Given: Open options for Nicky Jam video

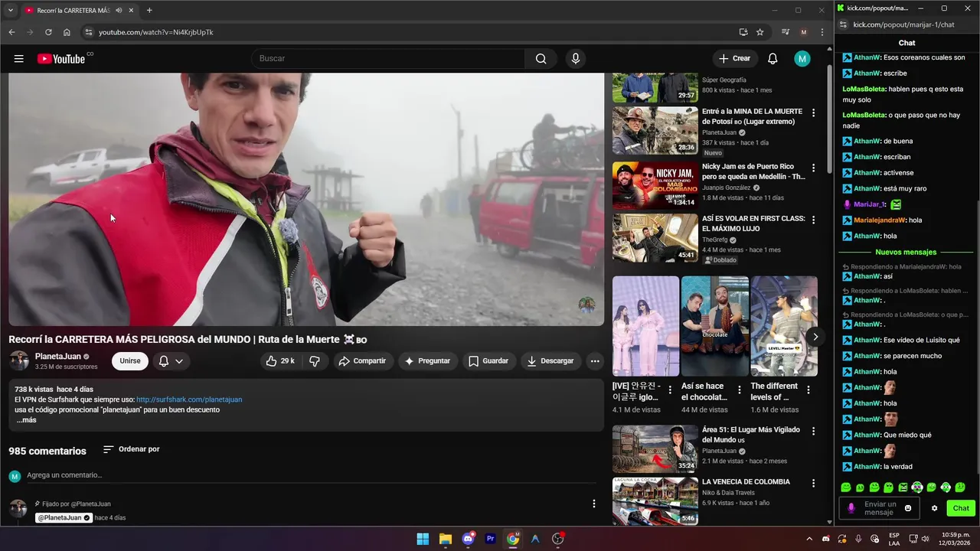Looking at the screenshot, I should (813, 168).
